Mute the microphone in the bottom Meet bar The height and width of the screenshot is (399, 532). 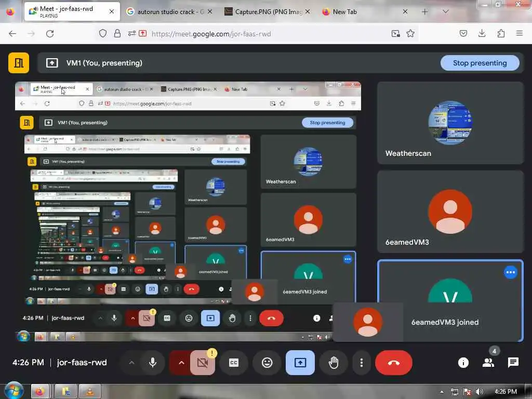153,363
